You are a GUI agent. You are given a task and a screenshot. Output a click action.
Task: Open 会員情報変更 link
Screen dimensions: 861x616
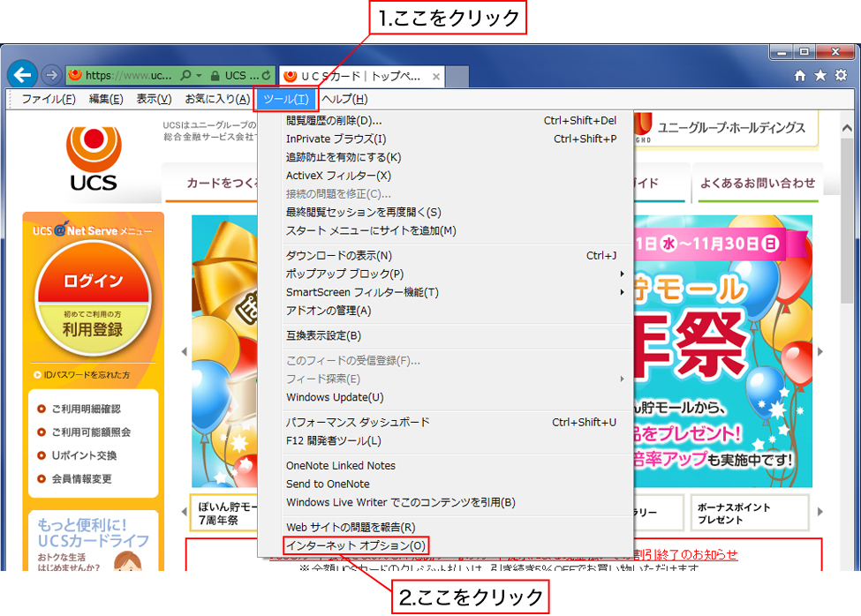[75, 479]
